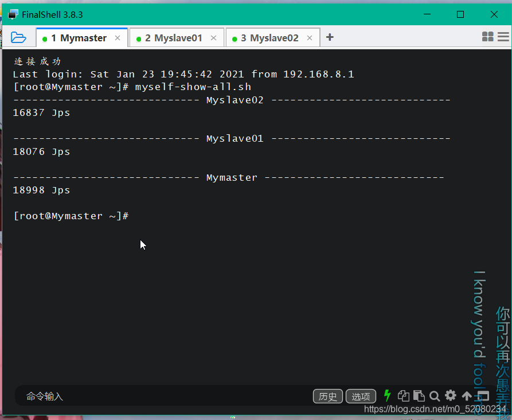The image size is (512, 420).
Task: Click the fullscreen window icon in the bottom toolbar
Action: click(483, 396)
